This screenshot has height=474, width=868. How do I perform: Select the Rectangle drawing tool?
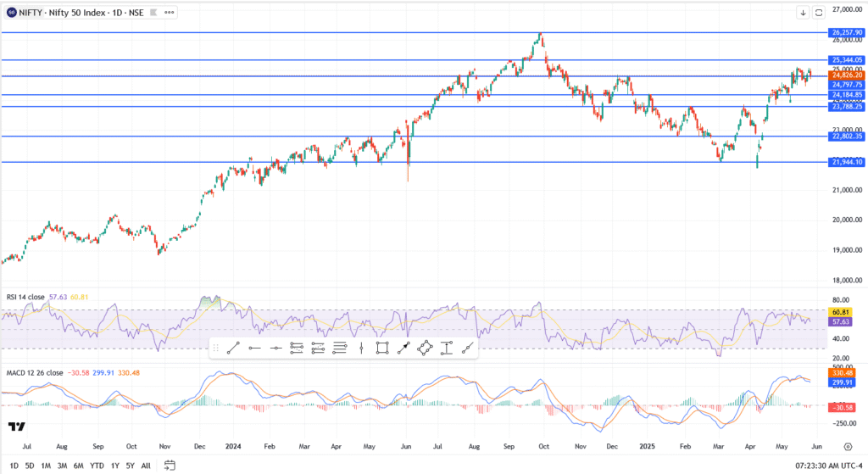coord(382,348)
